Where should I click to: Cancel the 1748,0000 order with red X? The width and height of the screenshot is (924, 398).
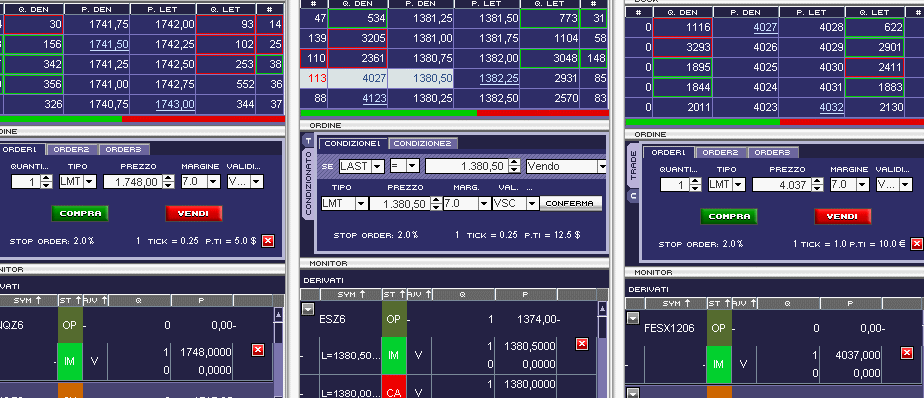click(258, 350)
